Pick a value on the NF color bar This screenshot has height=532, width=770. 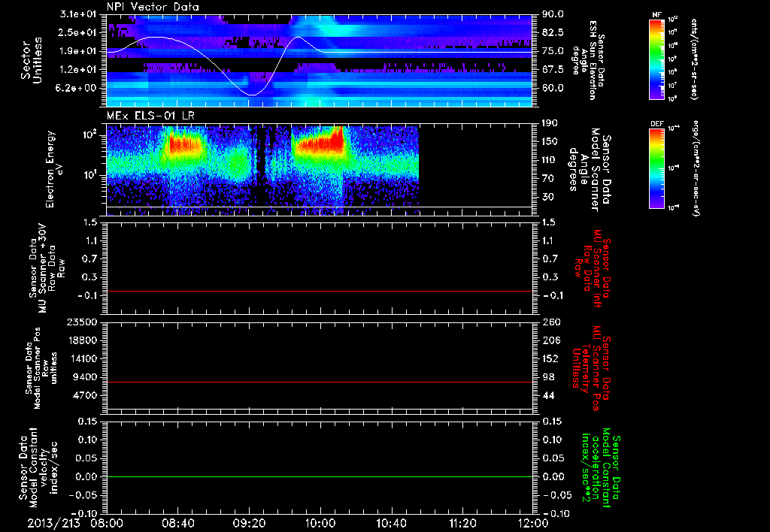(656, 59)
